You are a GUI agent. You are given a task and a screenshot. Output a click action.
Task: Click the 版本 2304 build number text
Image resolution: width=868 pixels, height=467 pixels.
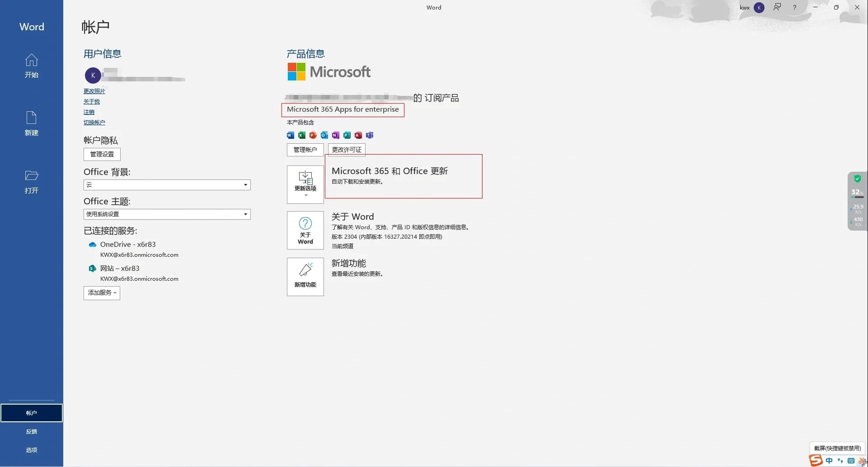[387, 237]
